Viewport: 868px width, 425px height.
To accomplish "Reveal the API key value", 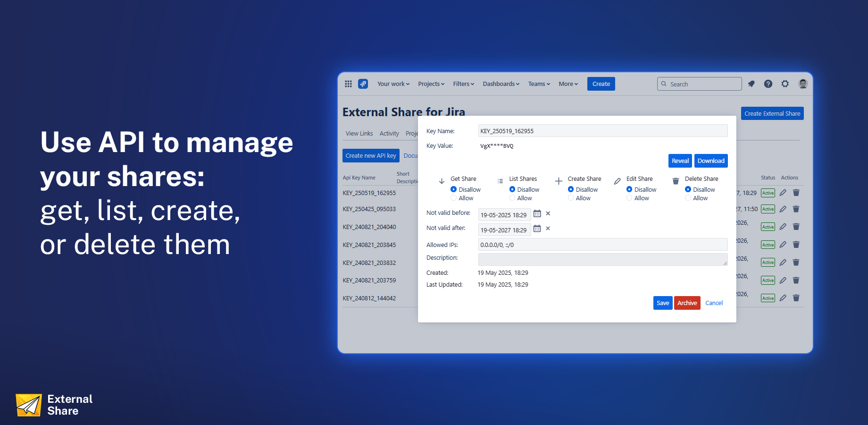I will pos(680,161).
